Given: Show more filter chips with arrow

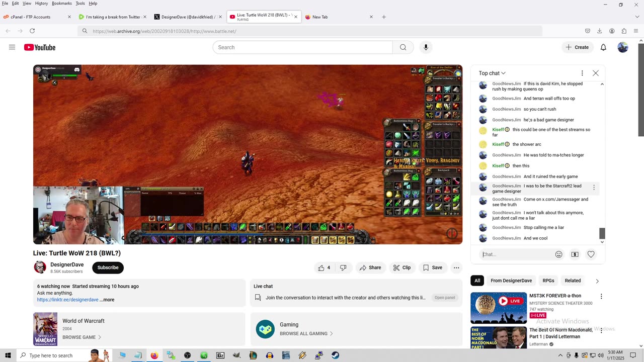Looking at the screenshot, I should [597, 281].
